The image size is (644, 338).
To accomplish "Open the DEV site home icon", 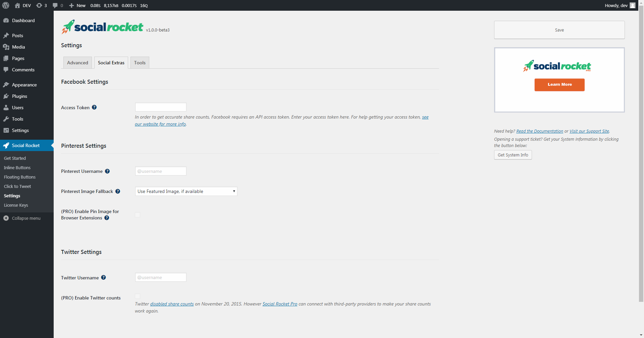I will click(x=17, y=5).
